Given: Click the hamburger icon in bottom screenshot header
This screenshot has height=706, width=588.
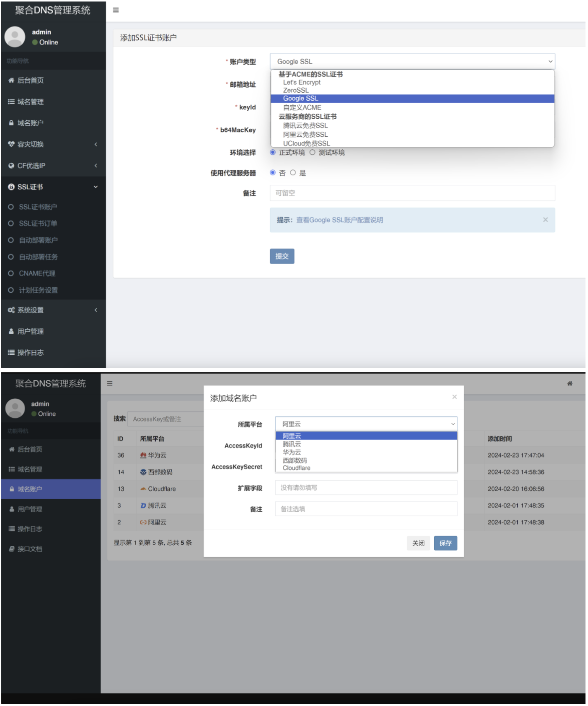Looking at the screenshot, I should pyautogui.click(x=110, y=384).
